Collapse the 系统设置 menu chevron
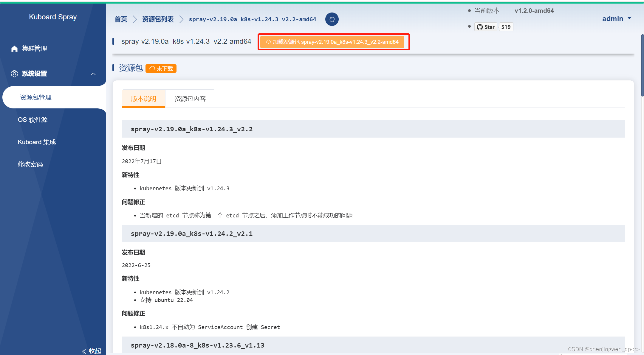Viewport: 644px width, 355px height. (x=93, y=74)
